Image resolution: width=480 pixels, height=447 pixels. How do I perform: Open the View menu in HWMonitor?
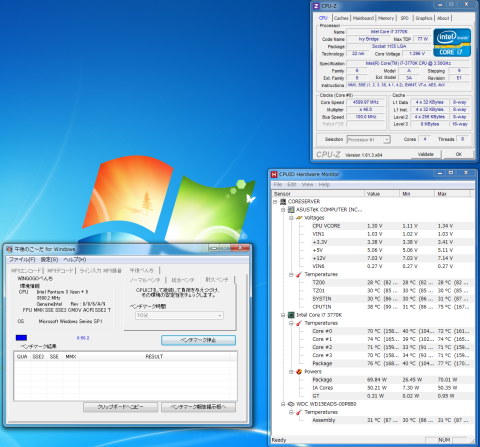(307, 184)
